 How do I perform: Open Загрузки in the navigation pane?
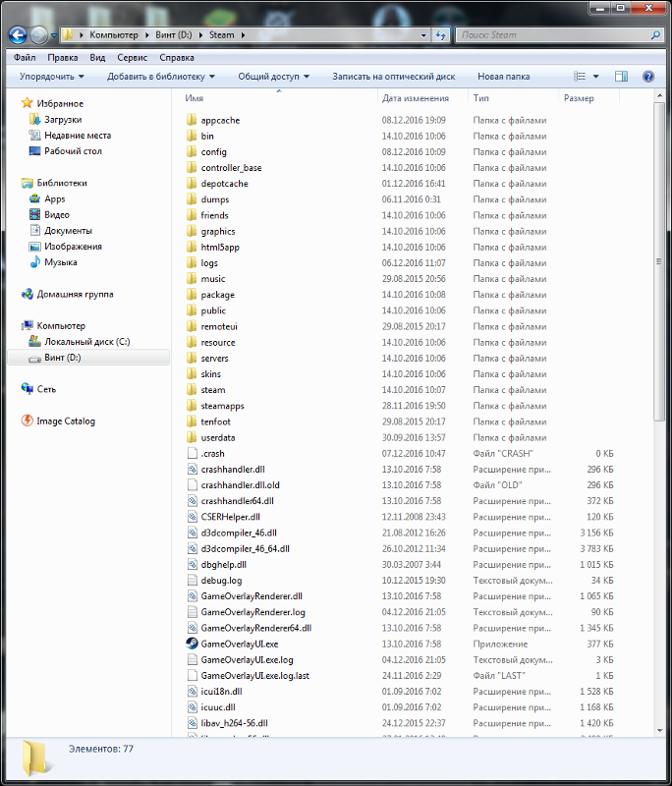(63, 119)
